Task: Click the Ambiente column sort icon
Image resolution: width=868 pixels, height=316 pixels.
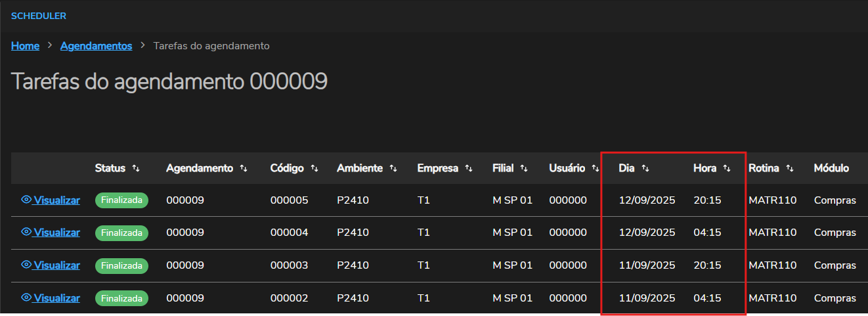Action: tap(393, 168)
